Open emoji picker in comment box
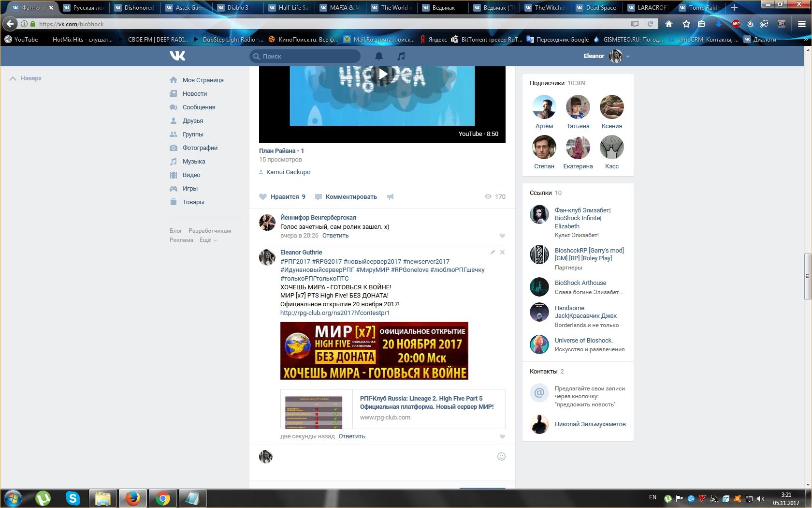This screenshot has width=812, height=508. click(501, 456)
